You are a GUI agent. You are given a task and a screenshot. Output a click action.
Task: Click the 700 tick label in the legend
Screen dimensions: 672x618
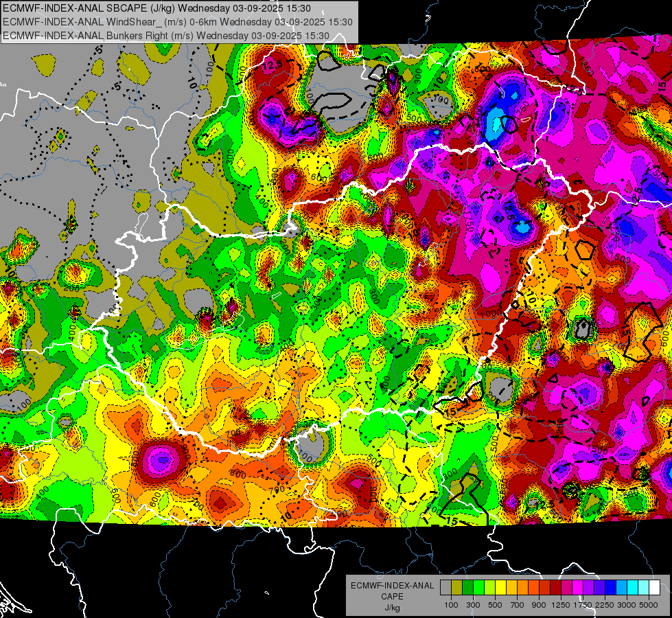point(518,605)
